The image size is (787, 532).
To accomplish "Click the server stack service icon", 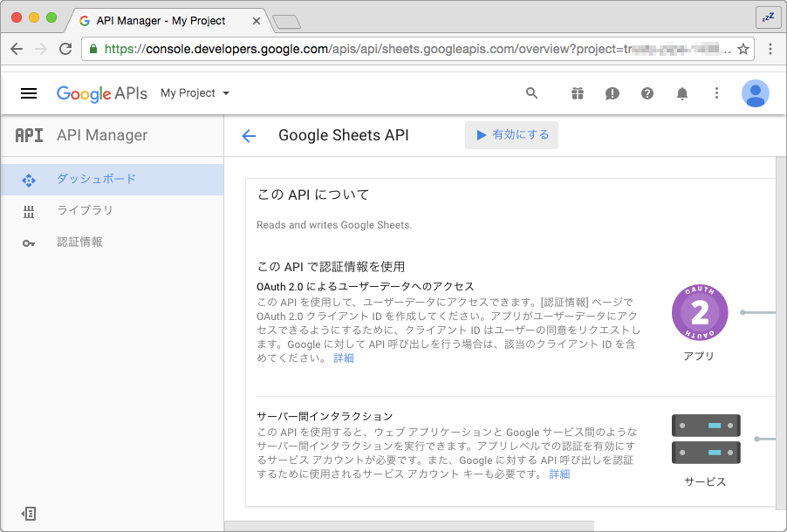I will pyautogui.click(x=706, y=440).
